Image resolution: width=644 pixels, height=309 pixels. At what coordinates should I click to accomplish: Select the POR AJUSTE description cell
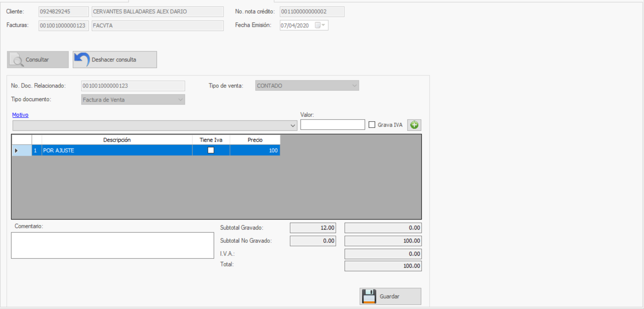[116, 150]
